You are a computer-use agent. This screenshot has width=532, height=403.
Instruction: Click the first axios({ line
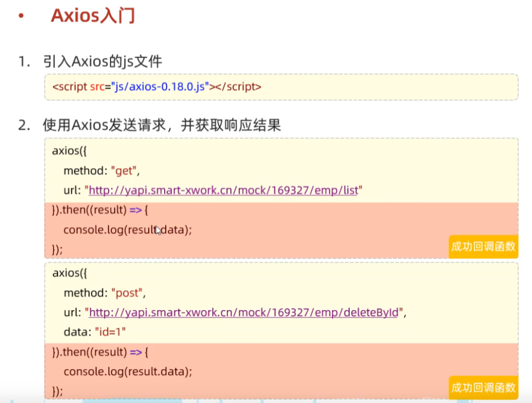(x=70, y=151)
